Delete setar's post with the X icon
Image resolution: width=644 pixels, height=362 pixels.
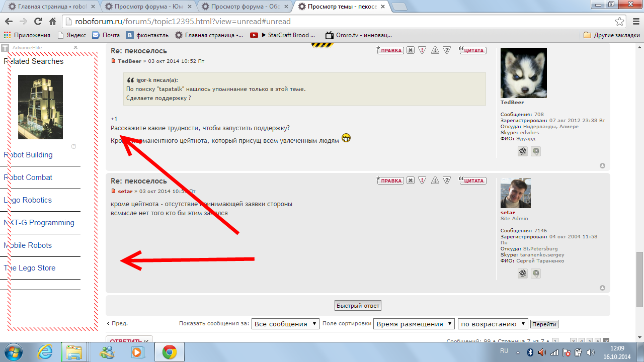tap(411, 180)
